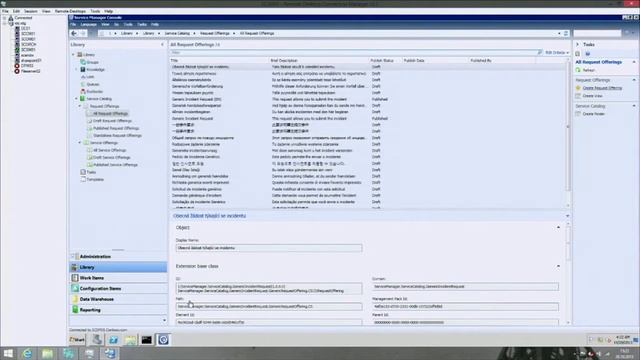Click the Refresh icon in Tasks pane
Viewport: 640px width, 360px height.
(578, 70)
